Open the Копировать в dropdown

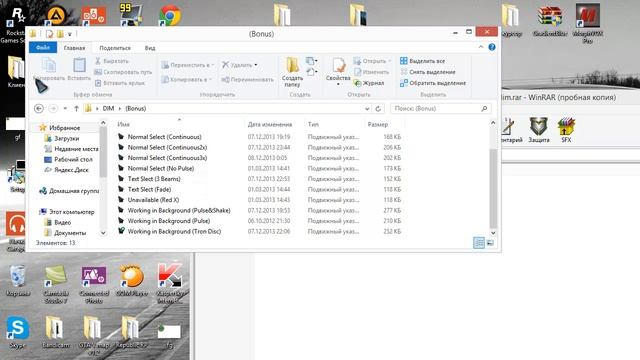click(186, 79)
